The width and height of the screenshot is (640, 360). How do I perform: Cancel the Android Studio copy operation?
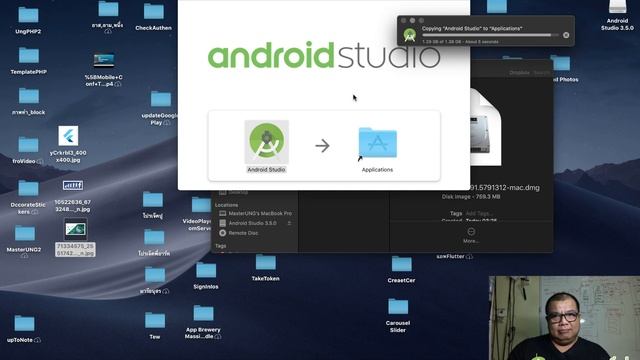[x=566, y=35]
